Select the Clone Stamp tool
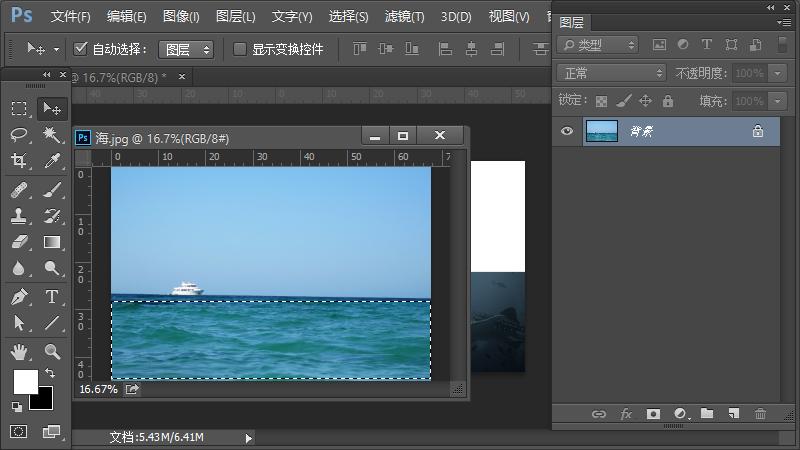This screenshot has width=800, height=450. pyautogui.click(x=19, y=216)
